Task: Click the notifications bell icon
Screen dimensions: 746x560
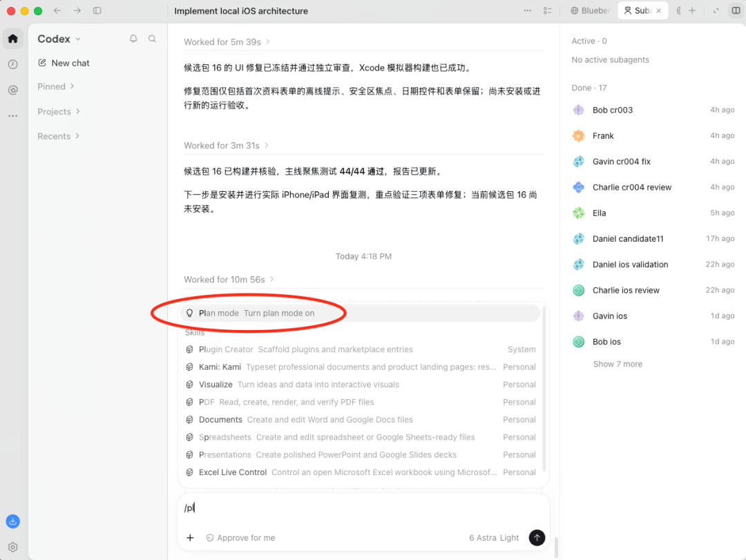Action: (x=133, y=39)
